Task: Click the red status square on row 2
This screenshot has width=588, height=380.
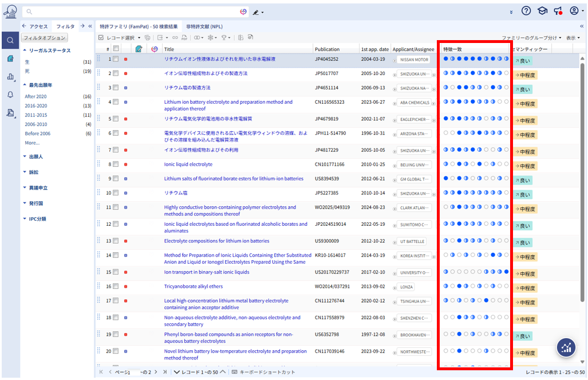Action: point(125,73)
